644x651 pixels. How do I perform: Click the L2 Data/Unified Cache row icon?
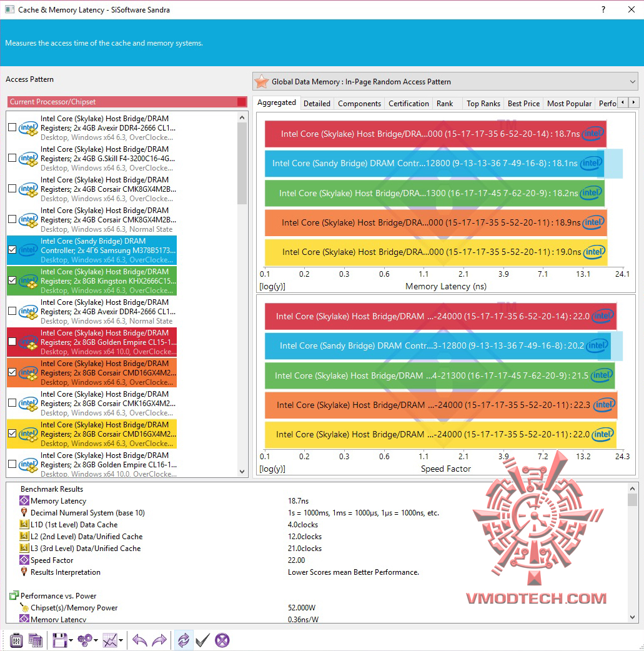click(x=24, y=537)
